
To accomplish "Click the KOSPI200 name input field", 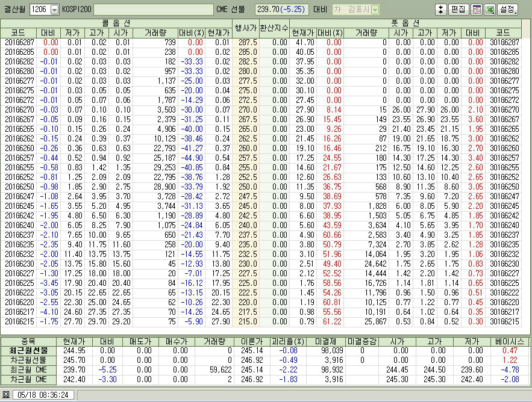I will [x=153, y=10].
